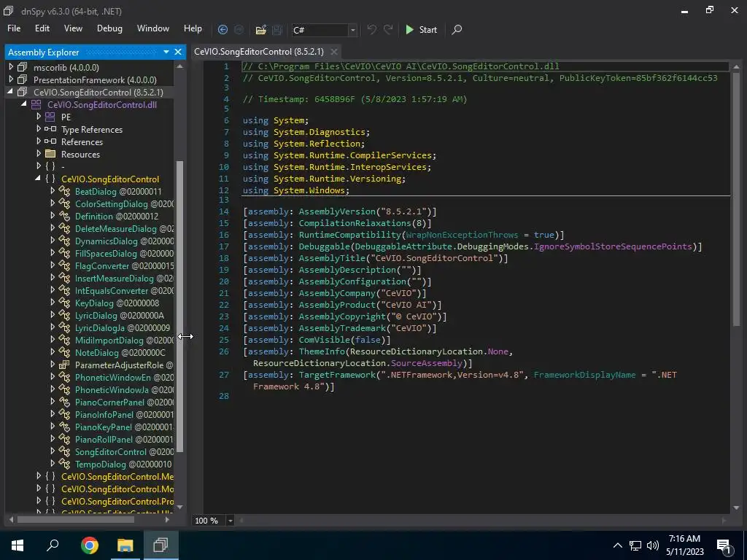Collapse the CeVIO.SongEditorControl (8.5.2.1) assembly
The image size is (747, 560).
10,92
